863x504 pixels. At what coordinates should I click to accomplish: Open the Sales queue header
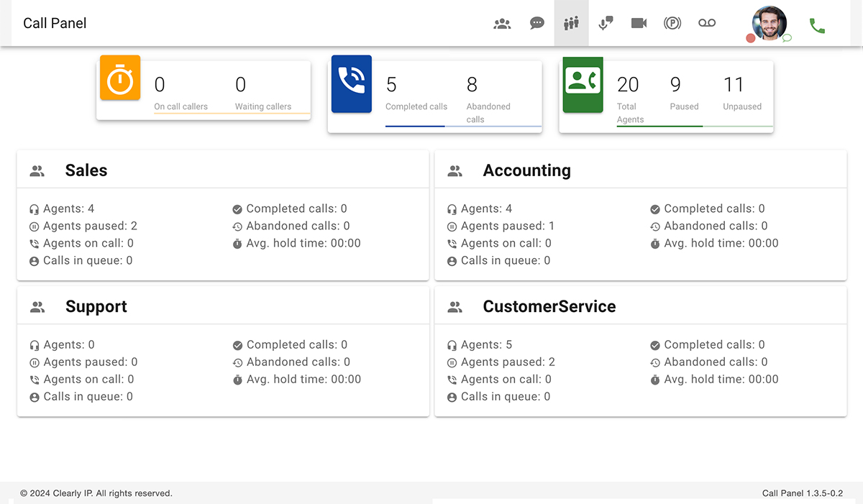click(86, 170)
